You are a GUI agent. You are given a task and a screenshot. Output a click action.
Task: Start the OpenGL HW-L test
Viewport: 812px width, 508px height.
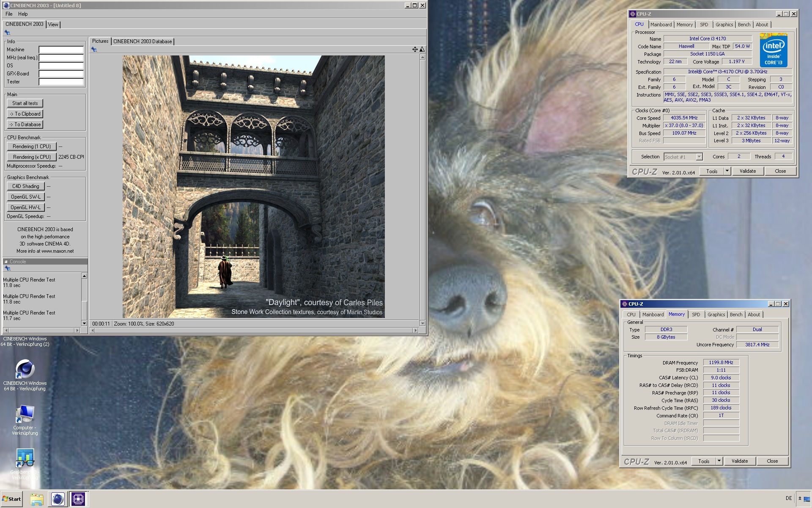point(25,207)
